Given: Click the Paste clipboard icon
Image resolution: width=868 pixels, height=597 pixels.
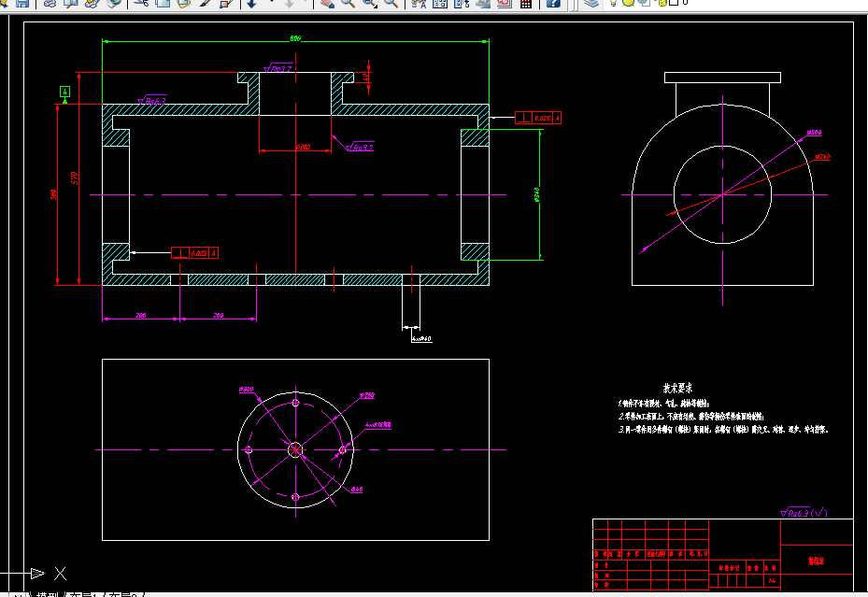Looking at the screenshot, I should pos(183,3).
